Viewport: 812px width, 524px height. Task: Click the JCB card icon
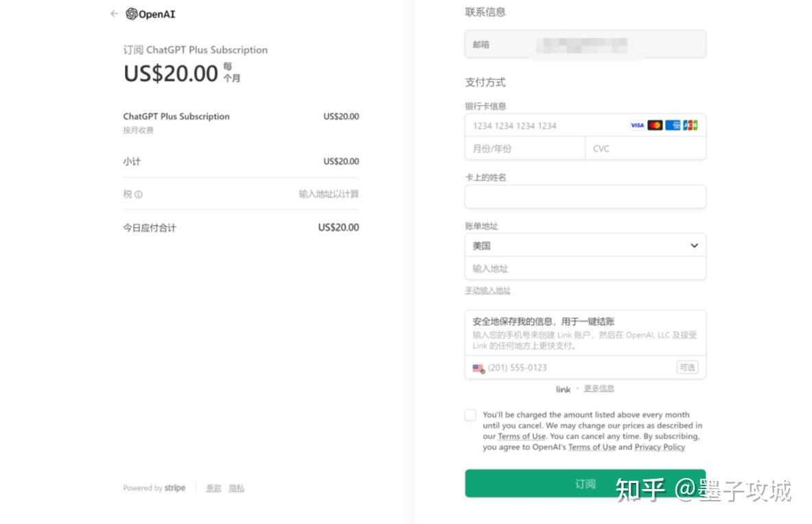(x=690, y=126)
